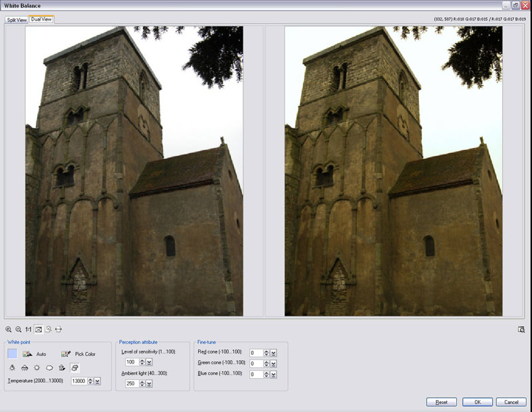Click the zoom in magnifier icon

pos(9,329)
